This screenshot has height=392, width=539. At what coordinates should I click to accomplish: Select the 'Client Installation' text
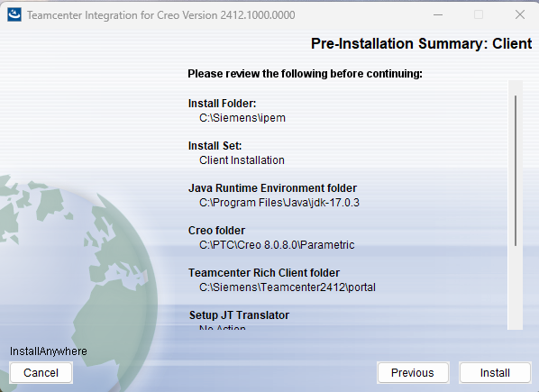pyautogui.click(x=242, y=160)
